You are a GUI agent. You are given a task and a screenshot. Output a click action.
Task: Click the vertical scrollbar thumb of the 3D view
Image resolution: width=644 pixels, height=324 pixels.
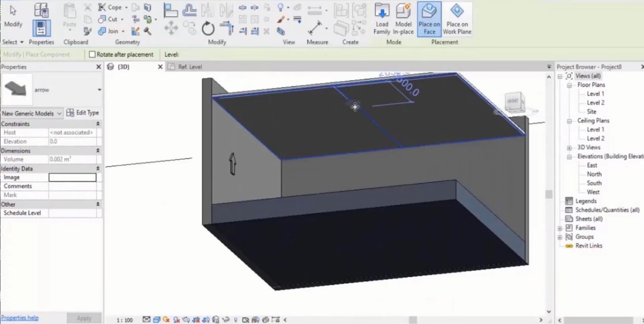tap(549, 194)
